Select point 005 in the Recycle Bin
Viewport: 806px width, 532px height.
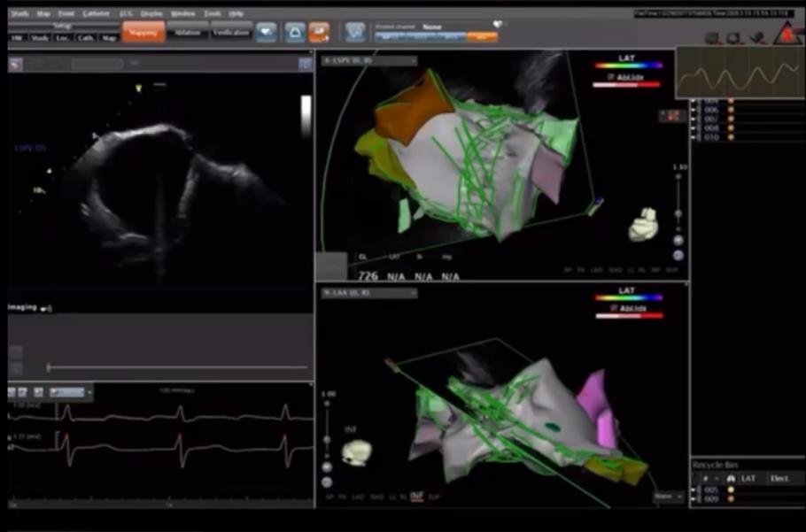coord(711,489)
